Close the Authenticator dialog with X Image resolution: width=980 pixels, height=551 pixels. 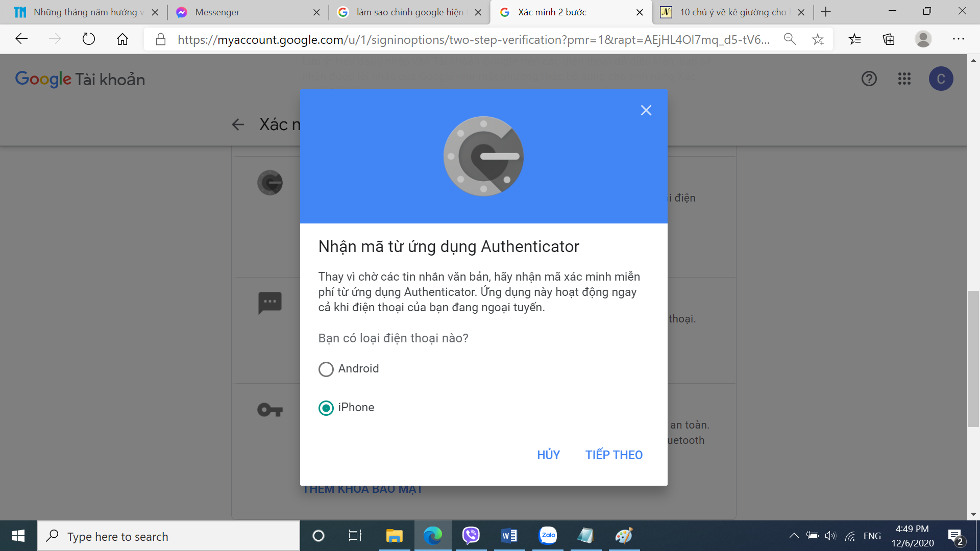tap(646, 110)
